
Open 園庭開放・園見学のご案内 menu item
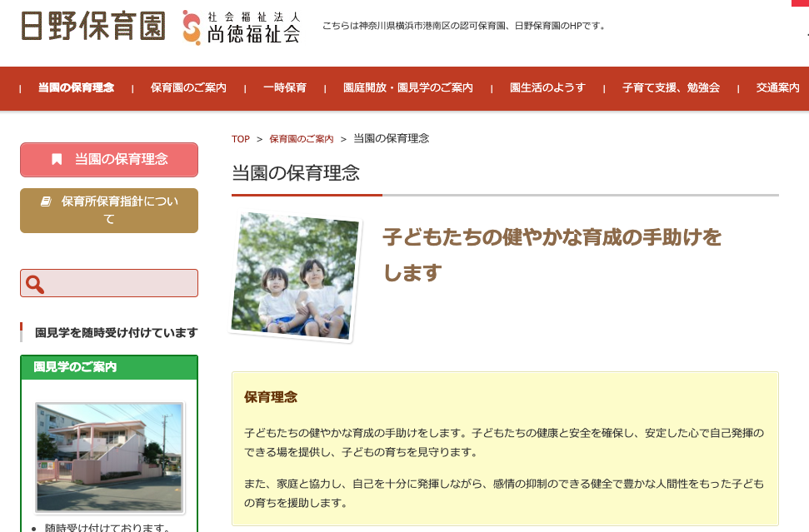click(408, 87)
